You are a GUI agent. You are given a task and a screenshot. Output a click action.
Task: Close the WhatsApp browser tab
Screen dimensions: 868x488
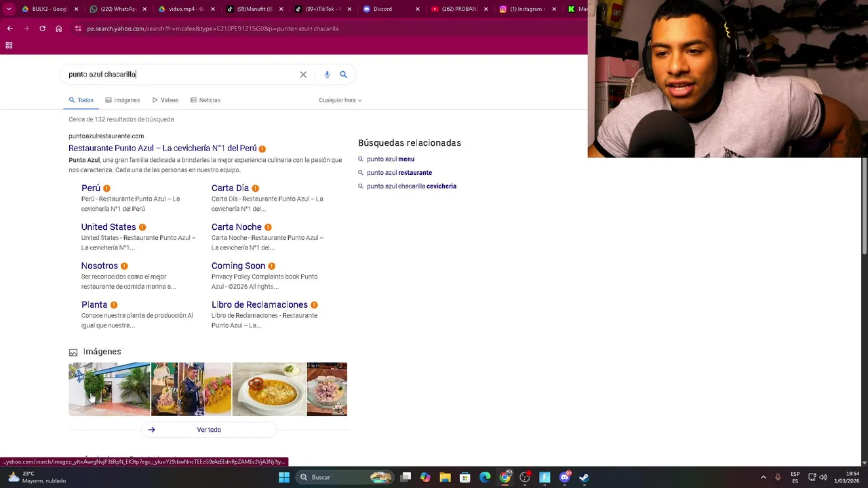(144, 9)
